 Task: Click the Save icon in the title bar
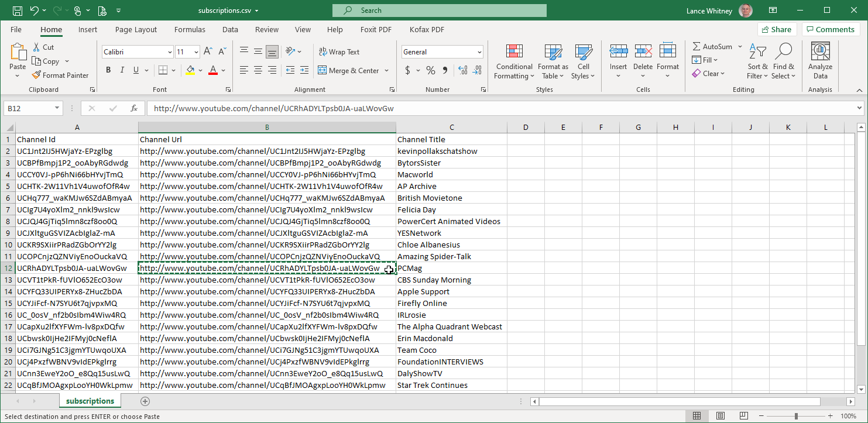click(x=17, y=11)
